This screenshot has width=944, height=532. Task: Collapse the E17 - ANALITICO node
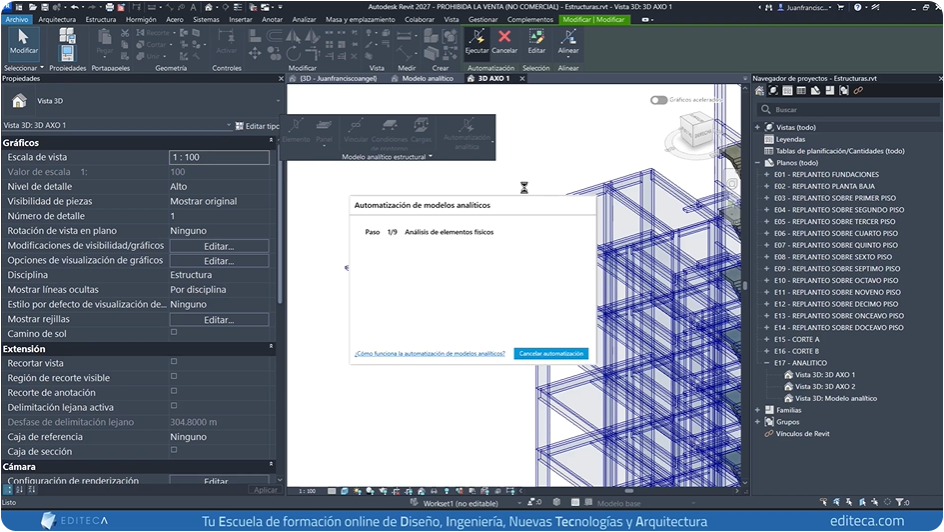(766, 363)
